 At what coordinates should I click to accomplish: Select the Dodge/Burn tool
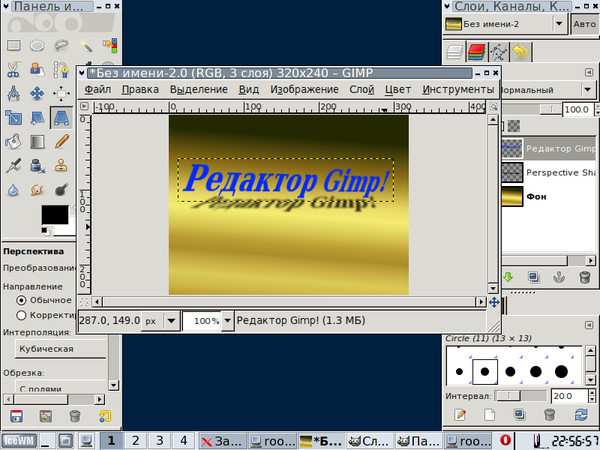pos(61,190)
